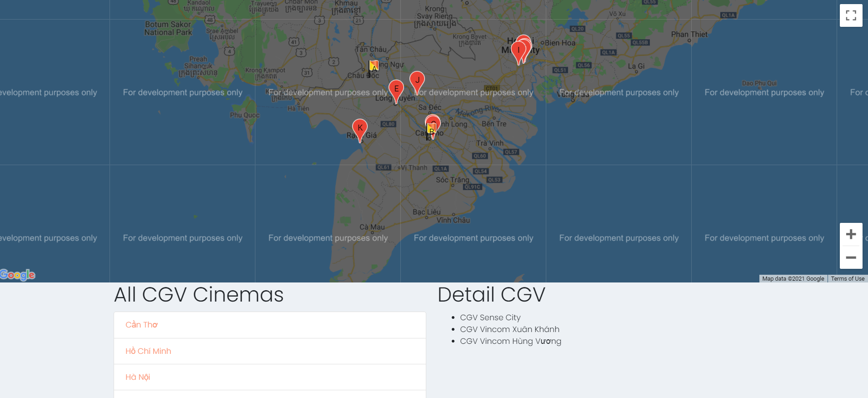Click Sóc Trăng label on map
The height and width of the screenshot is (398, 868).
(452, 180)
